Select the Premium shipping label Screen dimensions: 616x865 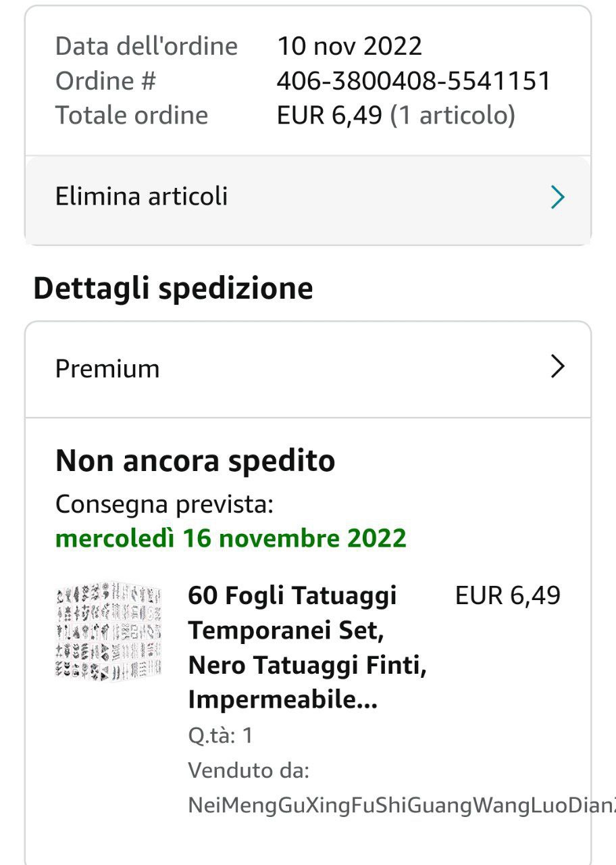pos(107,369)
